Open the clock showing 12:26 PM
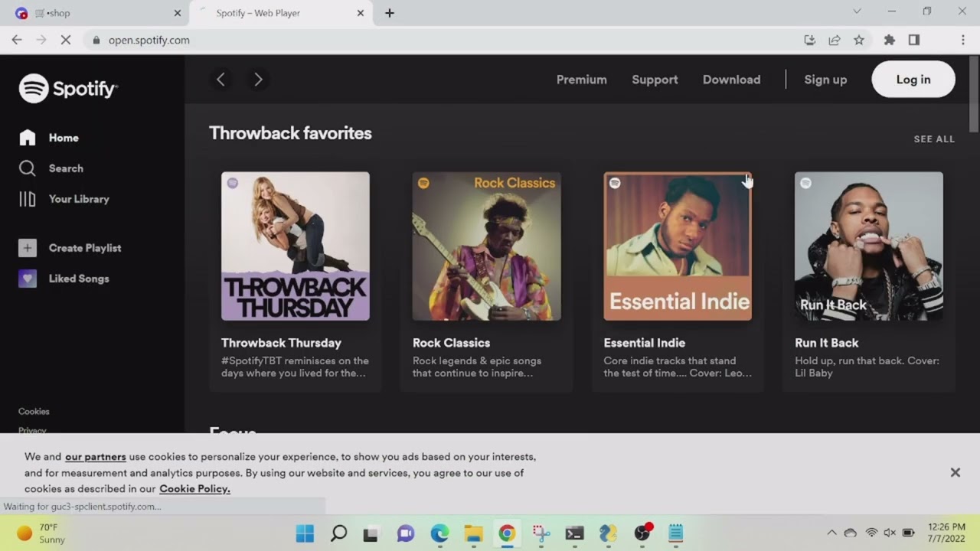980x551 pixels. (x=946, y=533)
